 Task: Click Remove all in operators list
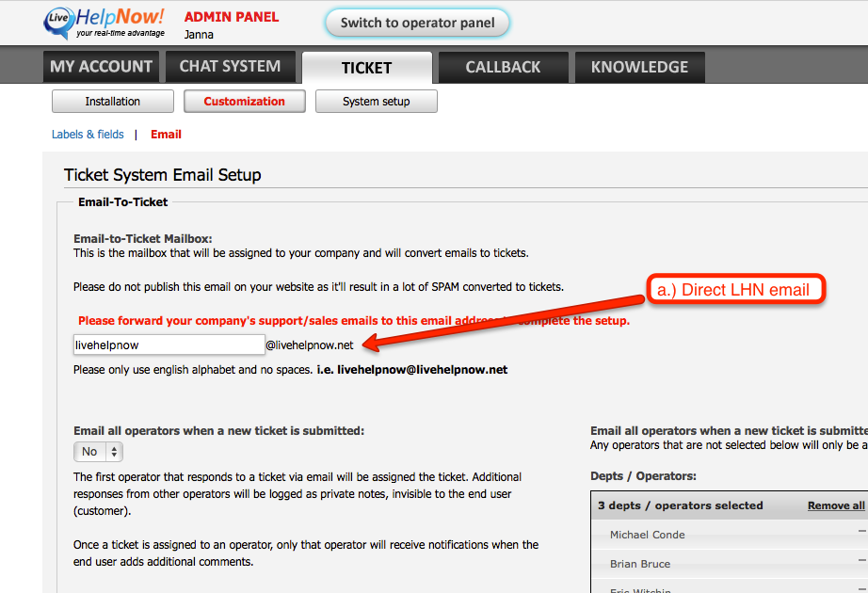point(836,505)
